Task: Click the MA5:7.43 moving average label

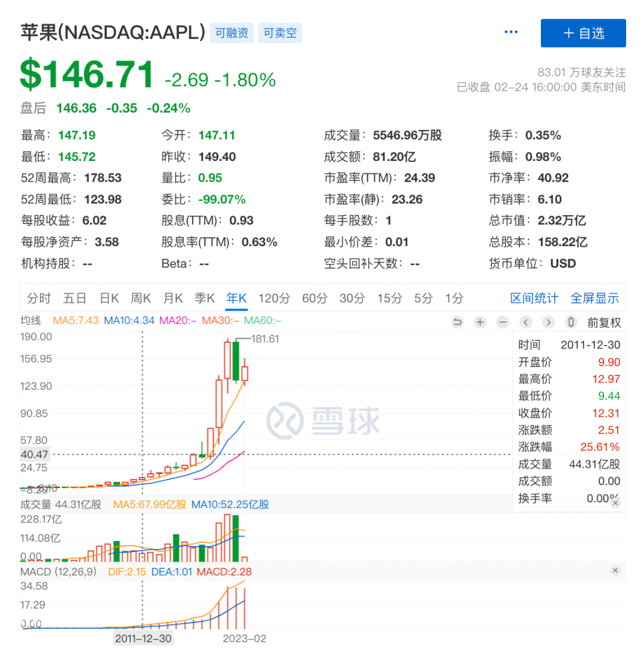Action: click(76, 321)
